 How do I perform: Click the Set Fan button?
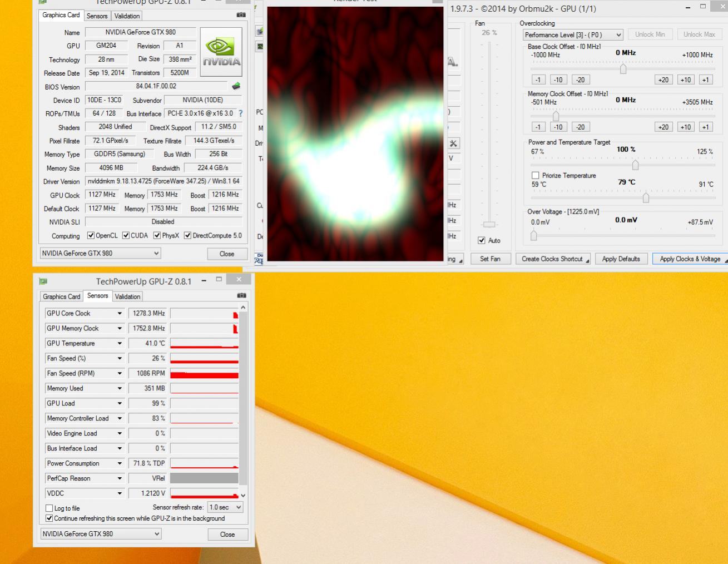coord(490,259)
